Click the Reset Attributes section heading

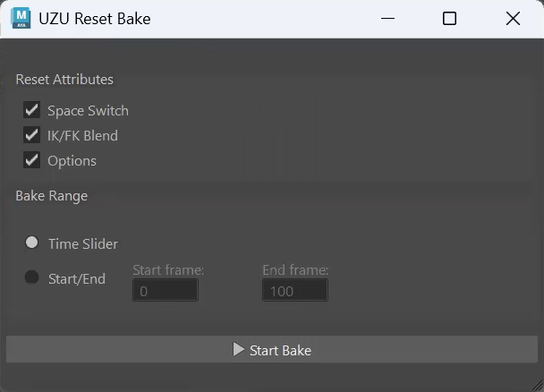64,80
